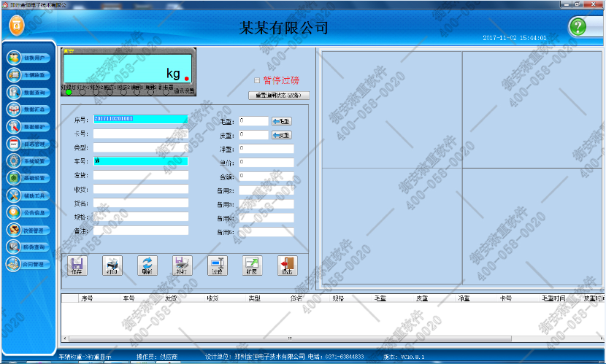This screenshot has height=364, width=606.
Task: Click the 发货 shipper input field
Action: (141, 175)
